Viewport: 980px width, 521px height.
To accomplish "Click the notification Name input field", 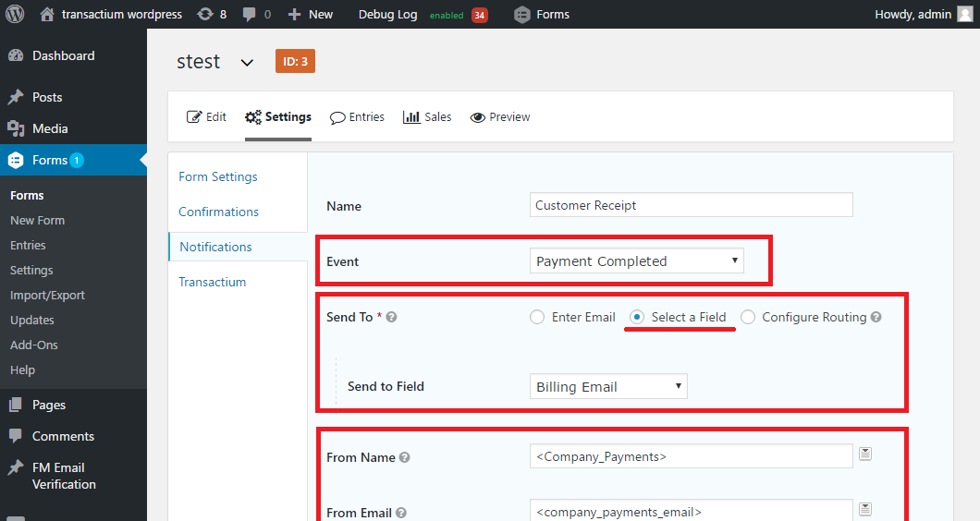I will point(692,205).
